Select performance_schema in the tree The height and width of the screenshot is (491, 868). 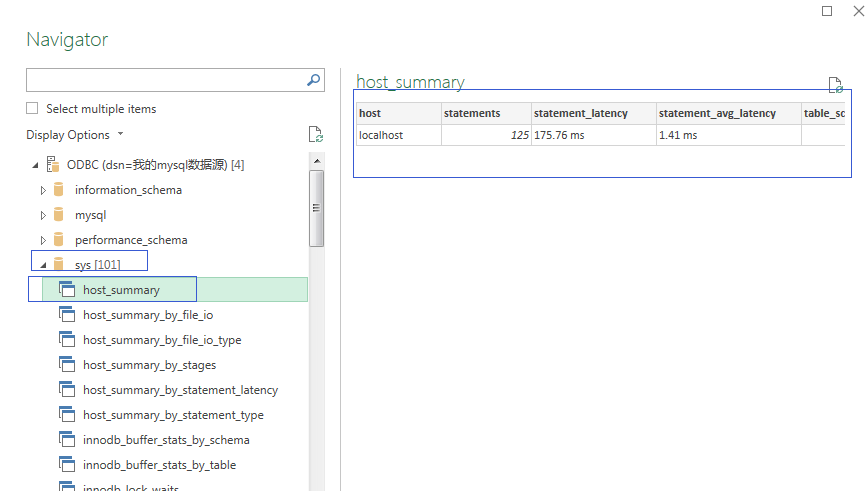pos(131,240)
